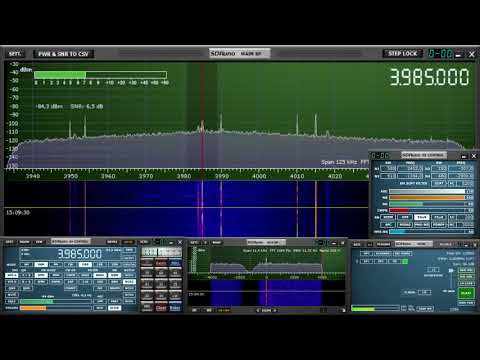Click the 4000 label on the frequency scale
This screenshot has height=360, width=480.
259,176
